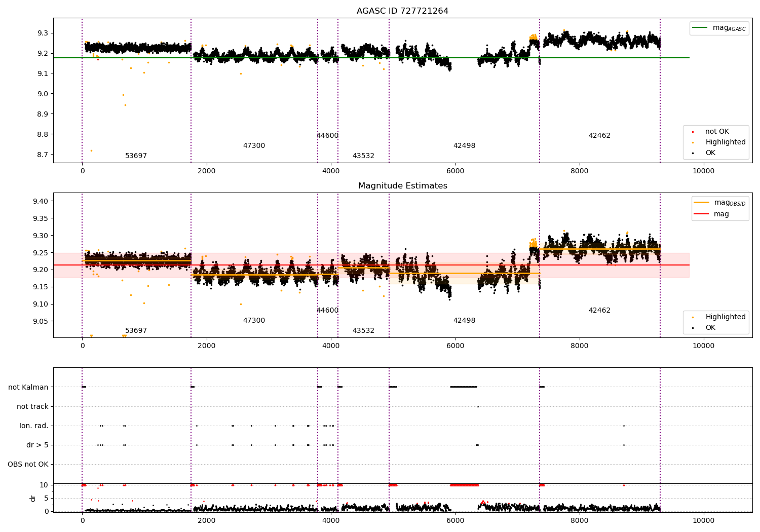The width and height of the screenshot is (760, 532).
Task: Click OBSID label 53697 in top plot
Action: tap(136, 156)
